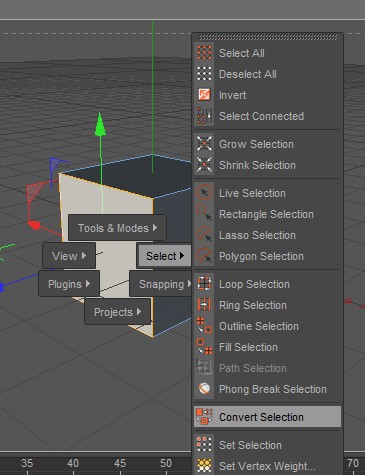The height and width of the screenshot is (475, 365).
Task: Click the Phong Break Selection icon
Action: click(x=204, y=389)
